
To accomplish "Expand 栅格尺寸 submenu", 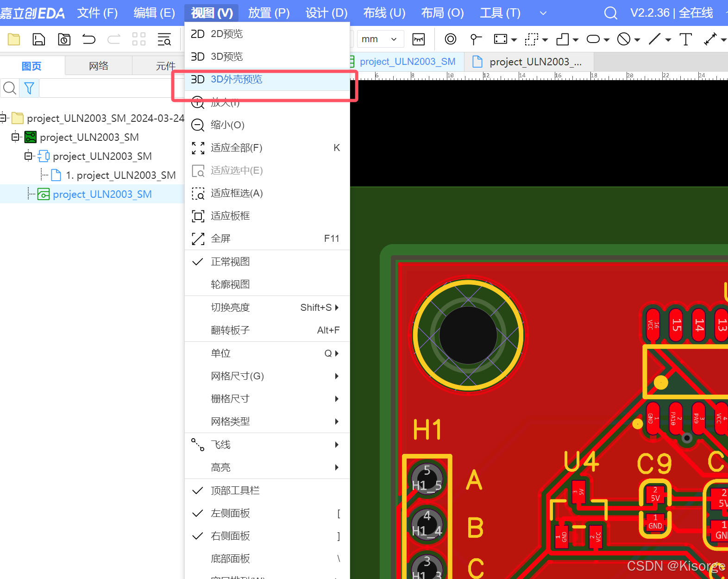I will [x=267, y=399].
